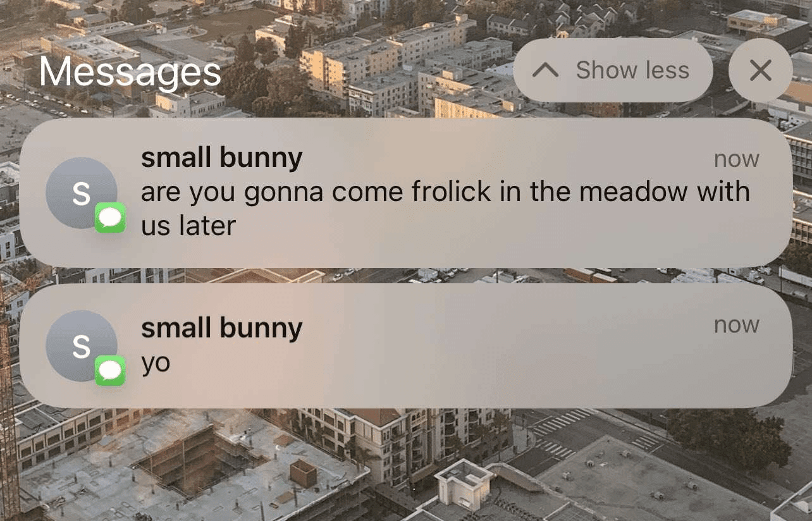Tap the 'Show less' text label
This screenshot has height=521, width=812.
[x=632, y=70]
